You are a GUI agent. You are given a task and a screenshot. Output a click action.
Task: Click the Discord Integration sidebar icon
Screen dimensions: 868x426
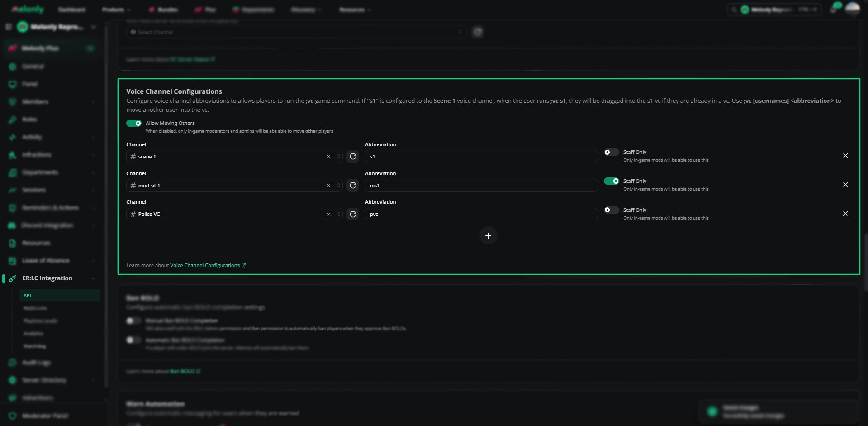[13, 225]
